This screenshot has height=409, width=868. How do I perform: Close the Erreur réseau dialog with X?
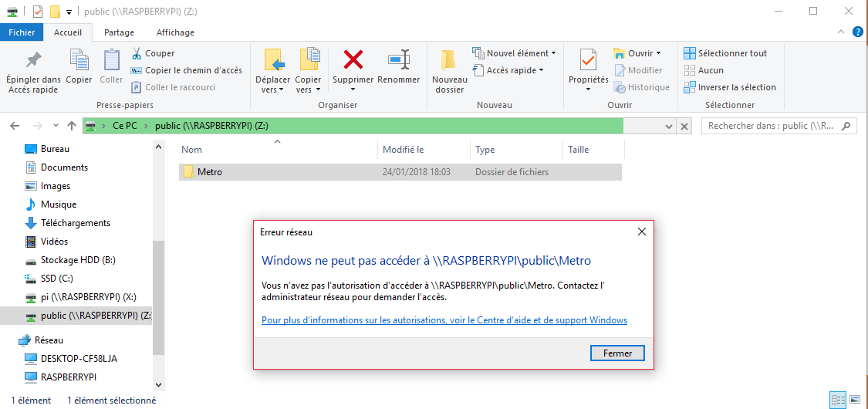point(642,232)
